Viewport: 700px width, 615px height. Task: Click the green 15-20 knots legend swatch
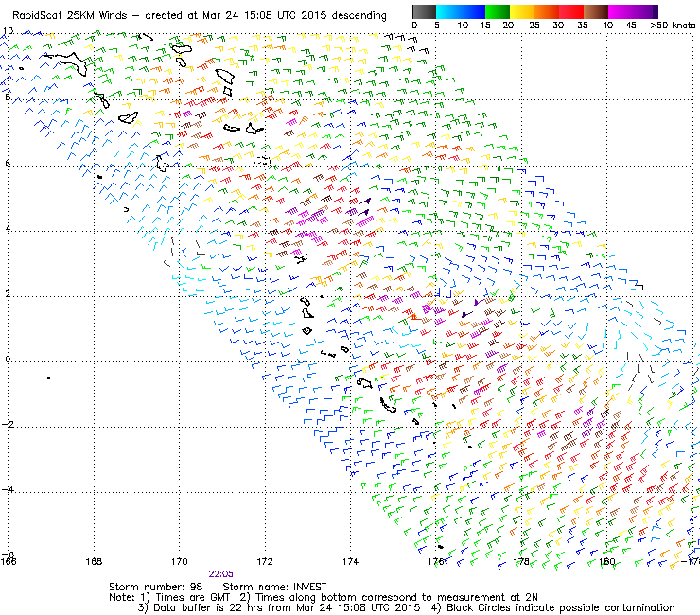[498, 11]
